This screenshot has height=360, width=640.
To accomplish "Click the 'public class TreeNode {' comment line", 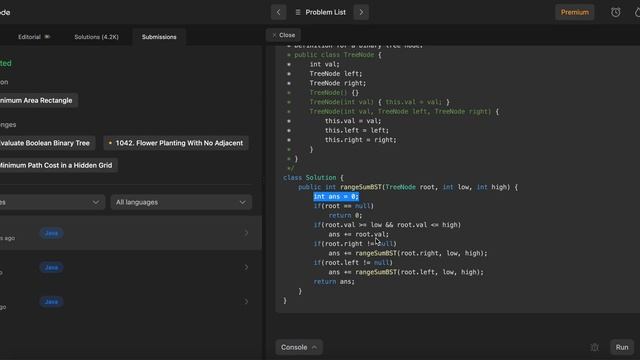I will click(338, 55).
